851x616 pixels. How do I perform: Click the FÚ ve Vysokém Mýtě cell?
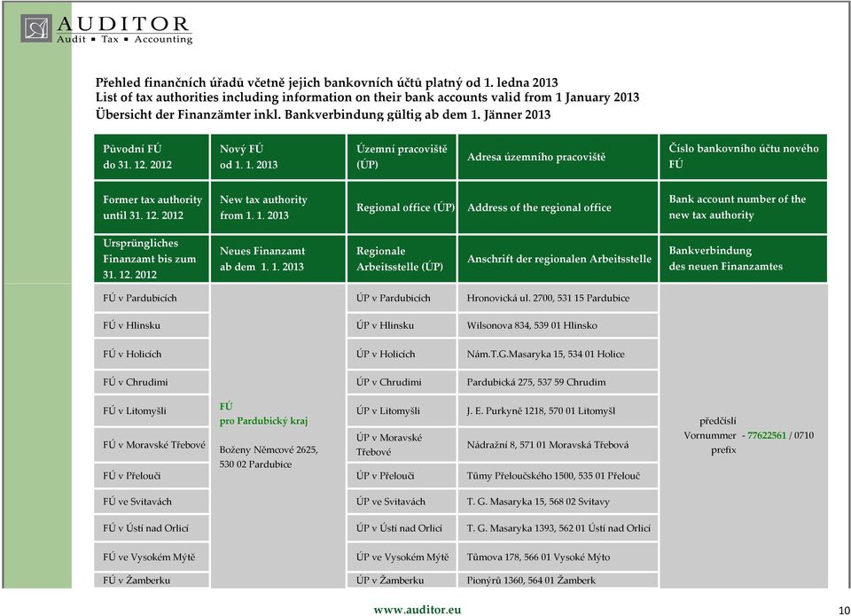(152, 557)
